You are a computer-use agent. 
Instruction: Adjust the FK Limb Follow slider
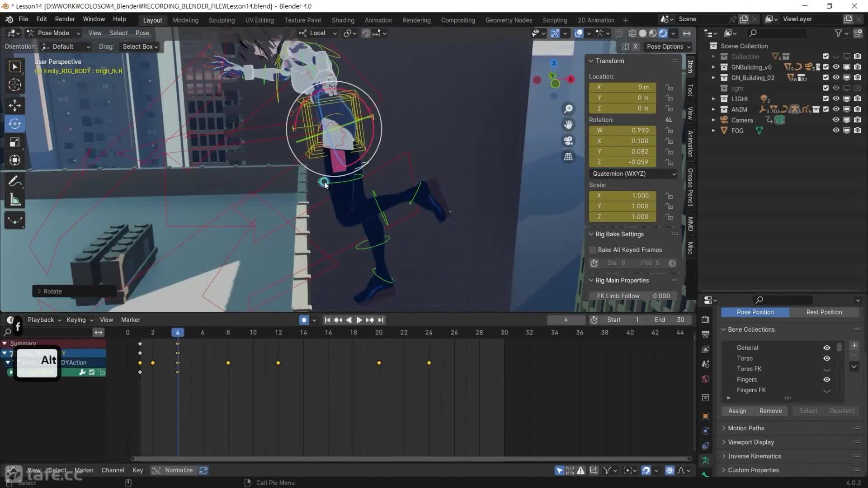click(633, 296)
